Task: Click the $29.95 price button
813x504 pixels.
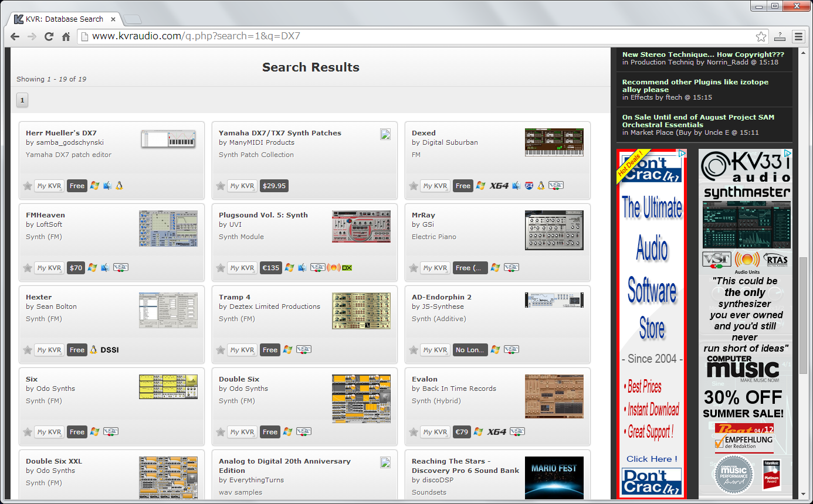Action: click(274, 186)
